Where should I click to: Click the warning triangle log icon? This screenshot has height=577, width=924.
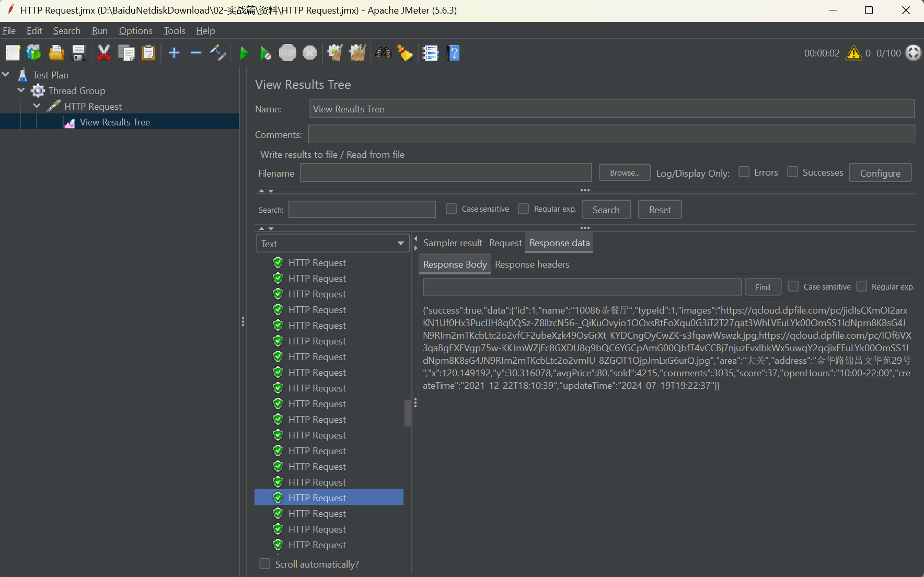click(853, 53)
